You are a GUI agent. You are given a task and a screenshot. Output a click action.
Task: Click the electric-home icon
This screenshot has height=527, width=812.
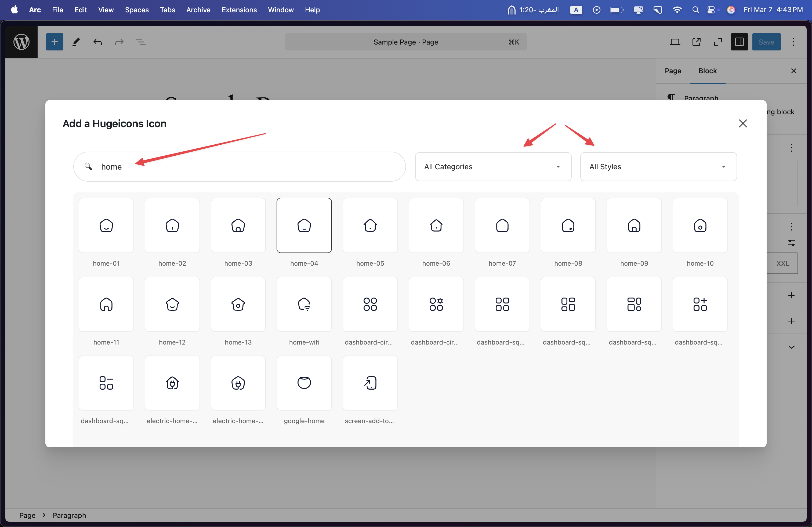[172, 383]
